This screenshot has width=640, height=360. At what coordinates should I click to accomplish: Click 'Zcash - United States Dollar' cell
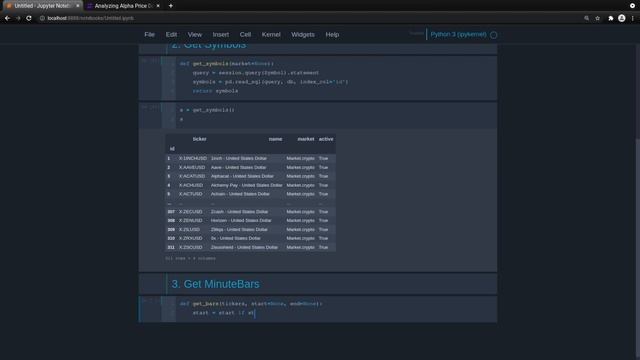[x=240, y=212]
